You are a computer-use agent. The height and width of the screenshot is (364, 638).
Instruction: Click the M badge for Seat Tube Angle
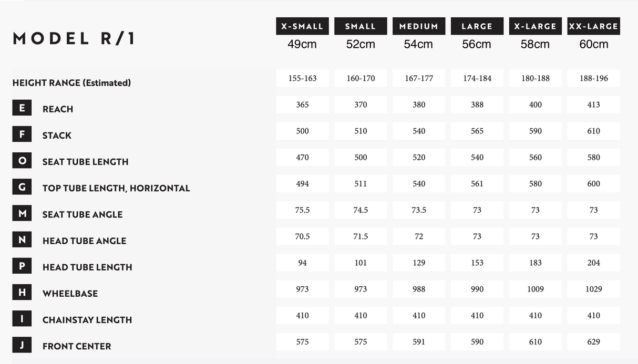(22, 213)
